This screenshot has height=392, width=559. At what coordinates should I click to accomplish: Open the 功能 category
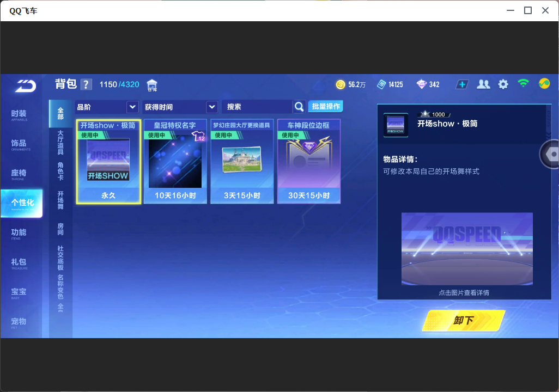(x=19, y=234)
